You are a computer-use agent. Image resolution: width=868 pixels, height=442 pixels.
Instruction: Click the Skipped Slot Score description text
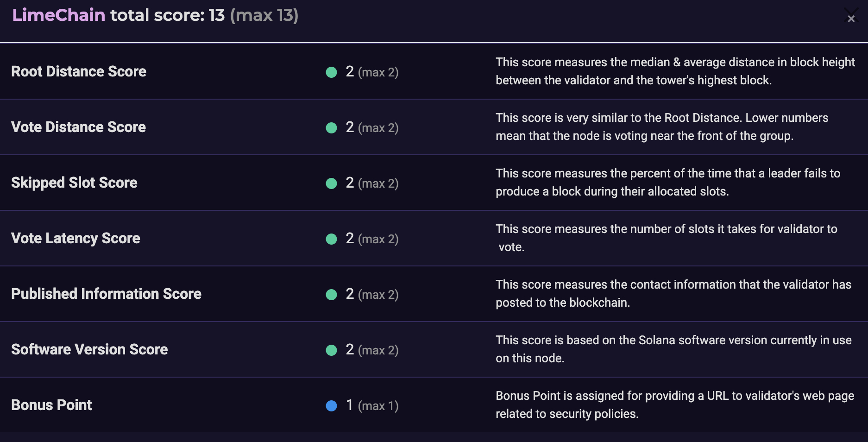(x=667, y=182)
